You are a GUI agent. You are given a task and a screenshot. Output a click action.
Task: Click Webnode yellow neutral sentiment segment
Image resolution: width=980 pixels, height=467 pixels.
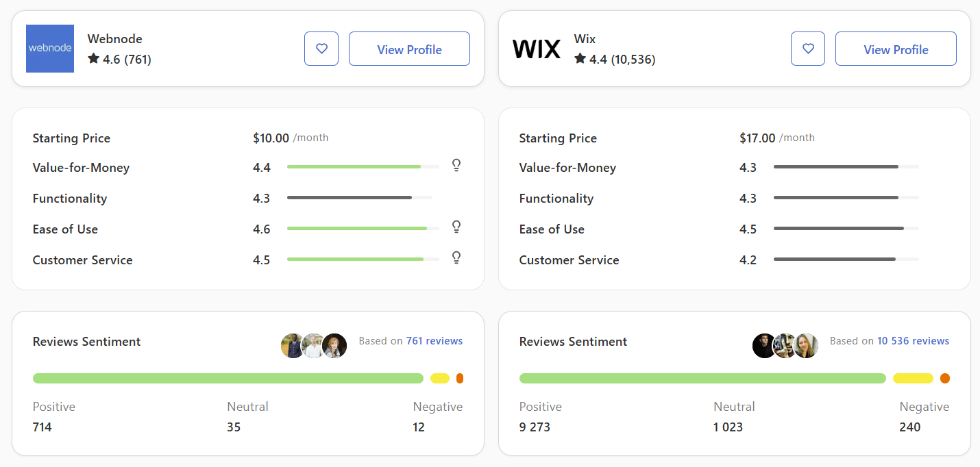[x=440, y=378]
